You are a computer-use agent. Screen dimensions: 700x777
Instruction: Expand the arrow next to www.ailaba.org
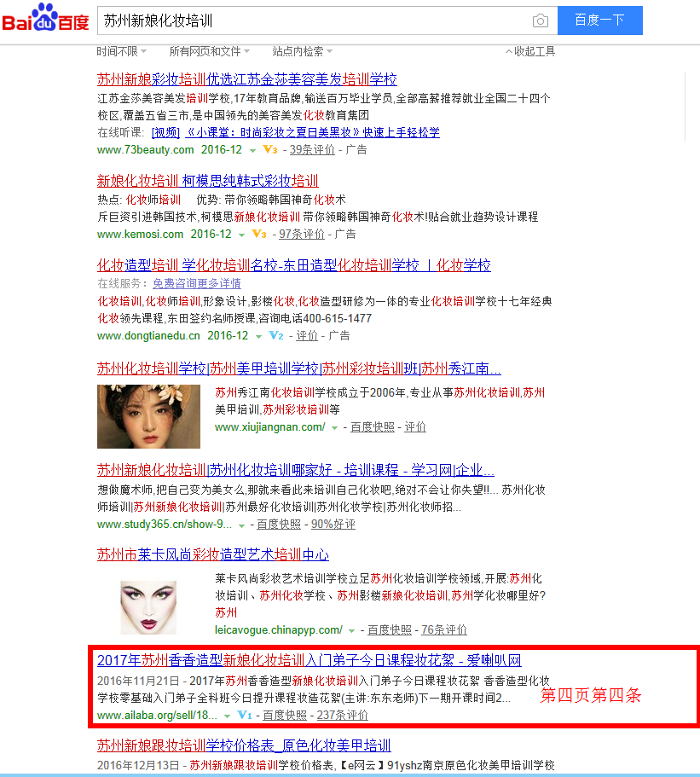(227, 716)
